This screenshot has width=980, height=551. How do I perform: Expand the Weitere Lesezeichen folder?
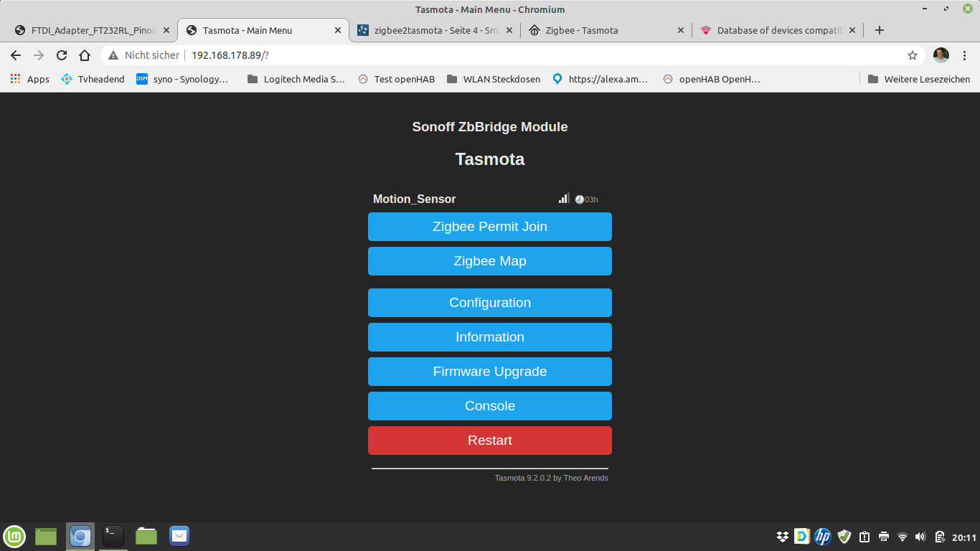pos(919,79)
